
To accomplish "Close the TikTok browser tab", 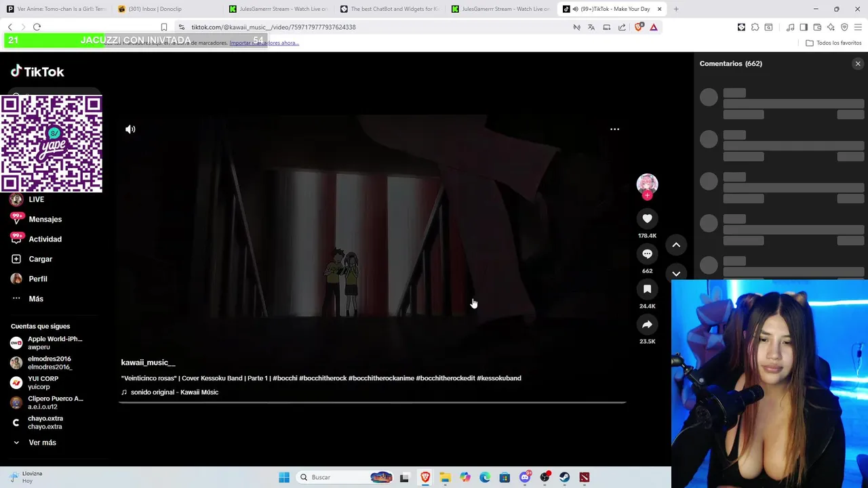I will click(659, 9).
